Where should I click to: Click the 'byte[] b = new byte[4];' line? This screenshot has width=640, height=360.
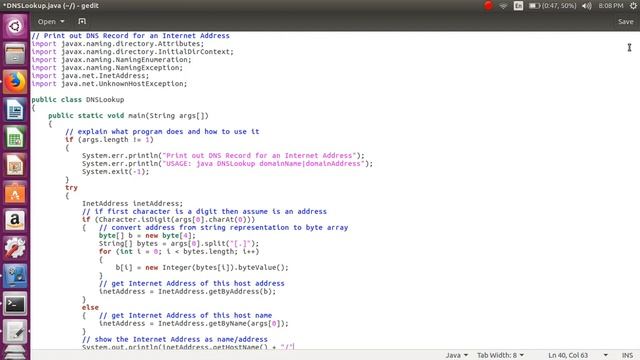coord(147,236)
